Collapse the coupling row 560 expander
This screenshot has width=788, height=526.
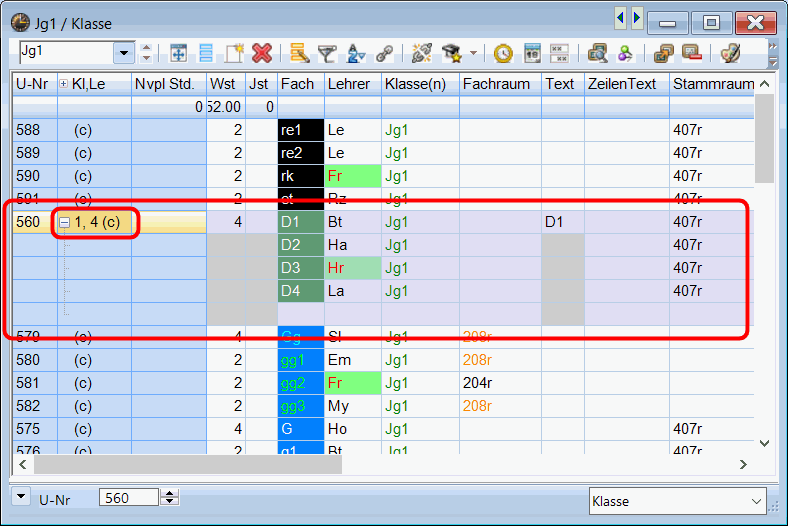64,222
